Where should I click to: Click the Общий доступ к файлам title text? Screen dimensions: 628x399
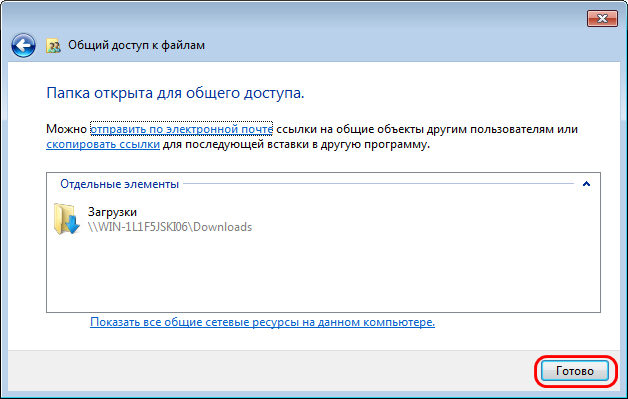point(136,45)
